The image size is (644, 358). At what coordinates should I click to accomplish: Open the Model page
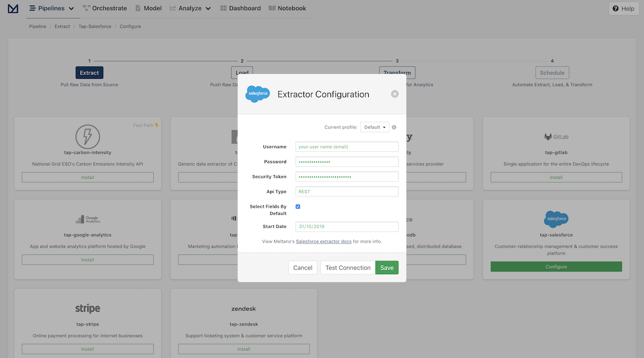pyautogui.click(x=148, y=8)
